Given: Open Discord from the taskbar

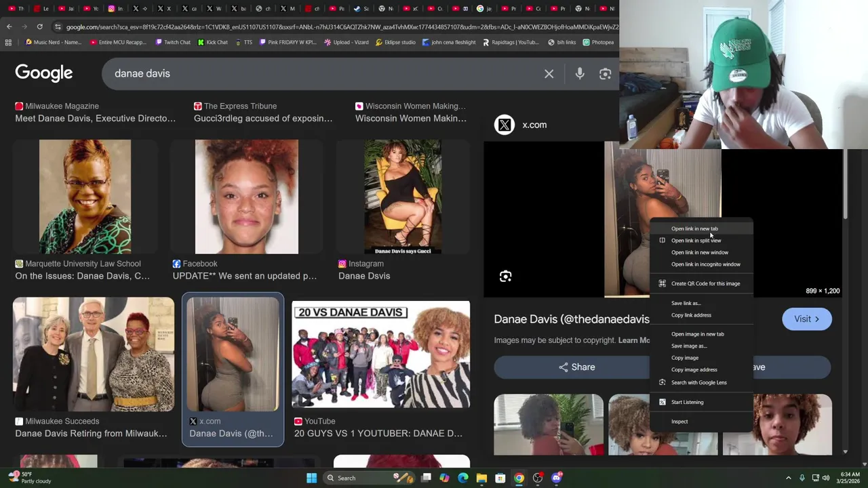Looking at the screenshot, I should (557, 478).
